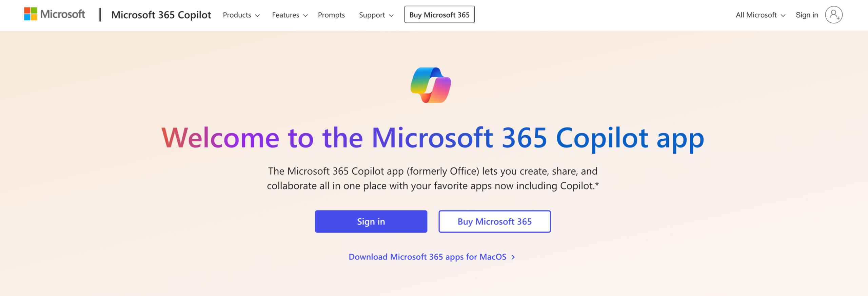
Task: Expand the Support menu
Action: click(x=372, y=15)
